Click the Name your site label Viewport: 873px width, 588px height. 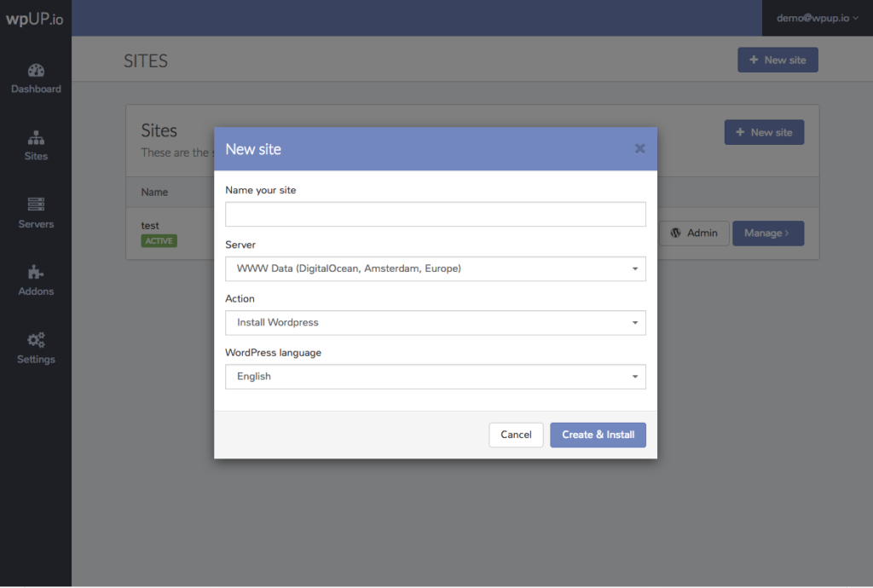click(x=261, y=190)
